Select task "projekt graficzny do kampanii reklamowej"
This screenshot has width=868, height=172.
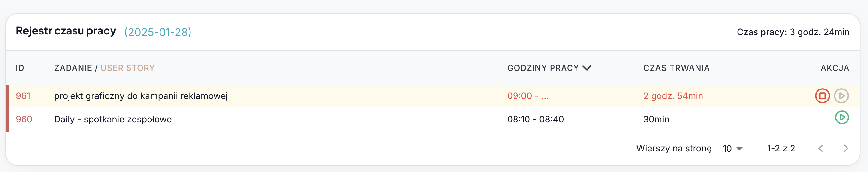point(141,96)
